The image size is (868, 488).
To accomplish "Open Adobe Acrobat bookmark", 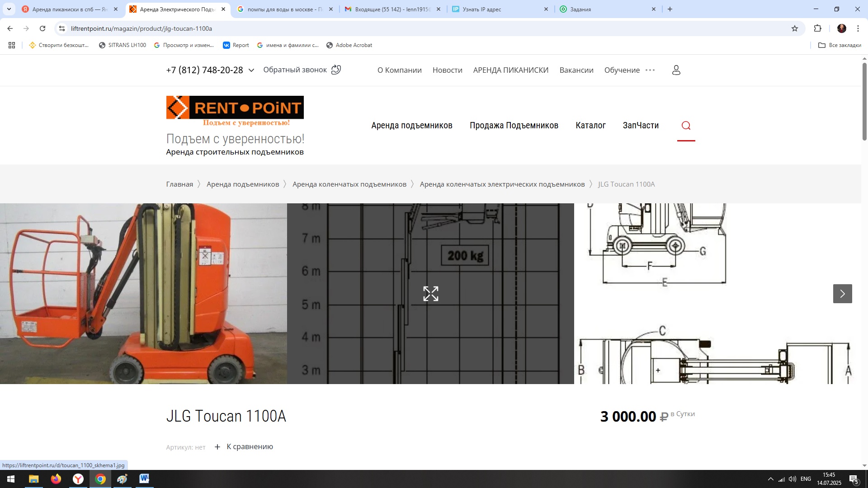I will pos(349,45).
